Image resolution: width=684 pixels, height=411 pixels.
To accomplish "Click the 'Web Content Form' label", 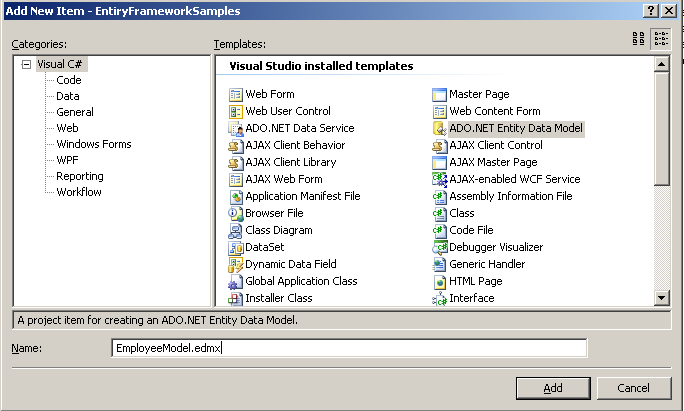I will tap(495, 111).
